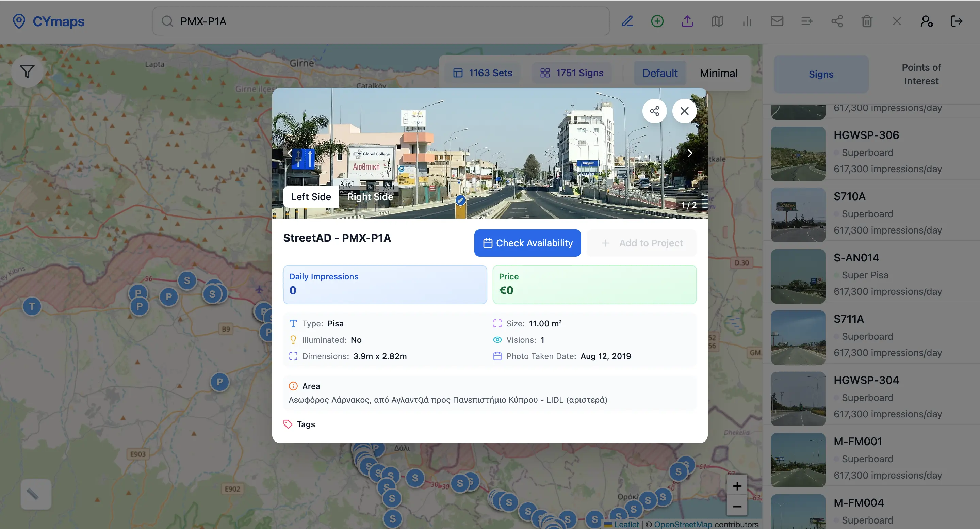Open the map view icon in toolbar
The width and height of the screenshot is (980, 529).
click(x=717, y=21)
